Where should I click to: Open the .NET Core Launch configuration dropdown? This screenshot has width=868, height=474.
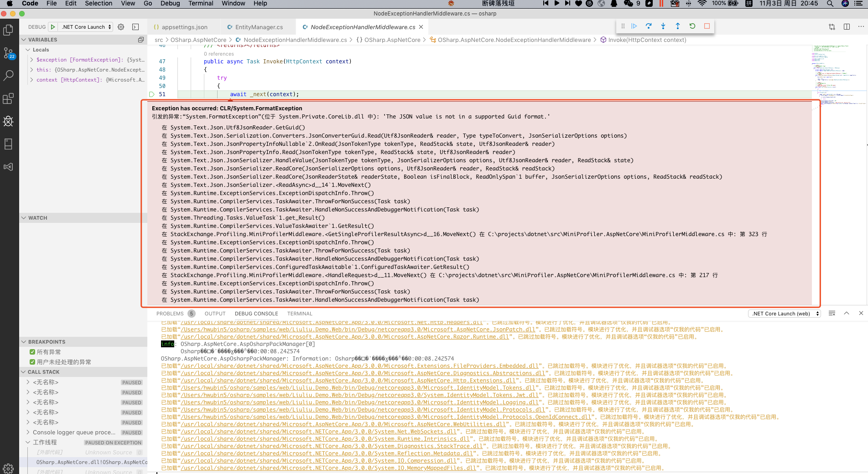pos(85,26)
